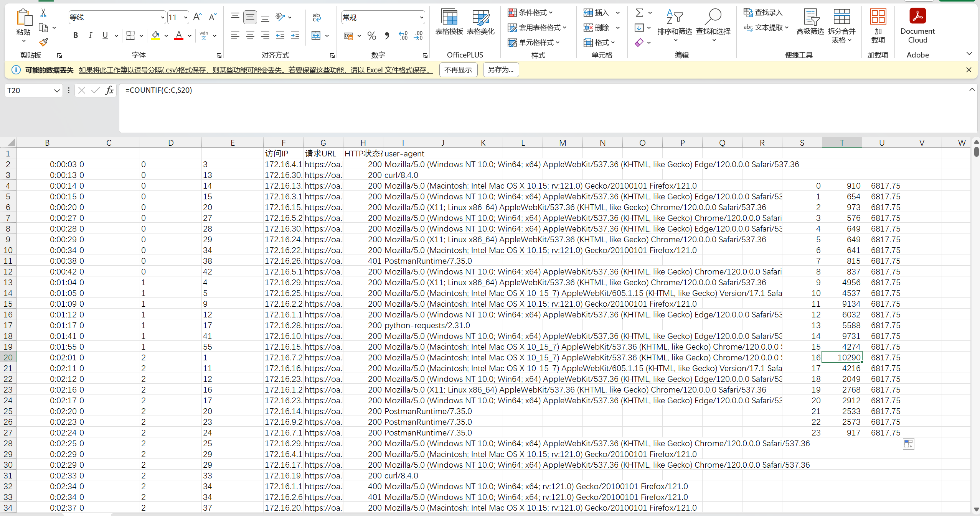Click the insert function fx icon
980x516 pixels.
coord(109,90)
